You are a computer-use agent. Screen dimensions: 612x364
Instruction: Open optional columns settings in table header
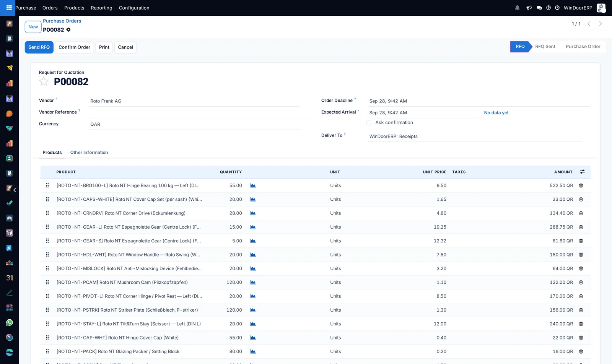coord(582,172)
